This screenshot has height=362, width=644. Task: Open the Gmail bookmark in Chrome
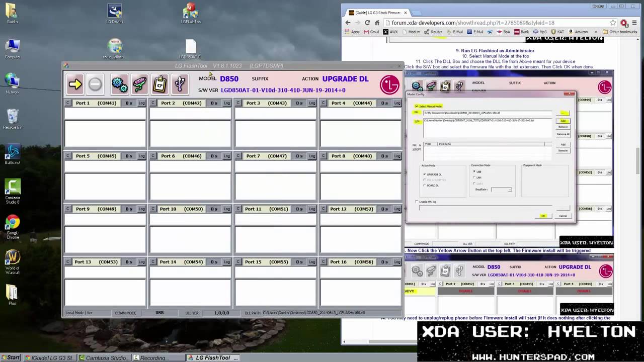(x=370, y=32)
